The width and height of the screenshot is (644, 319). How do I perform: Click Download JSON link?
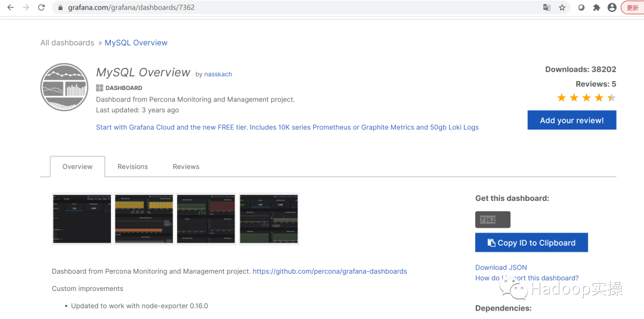point(501,267)
